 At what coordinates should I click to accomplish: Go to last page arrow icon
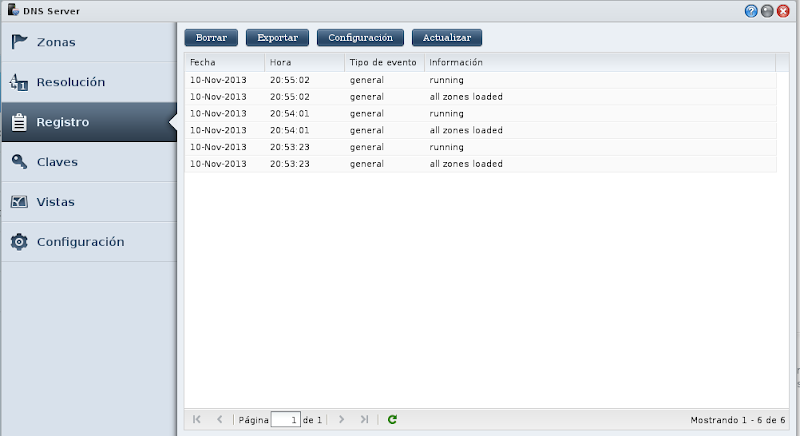(364, 419)
